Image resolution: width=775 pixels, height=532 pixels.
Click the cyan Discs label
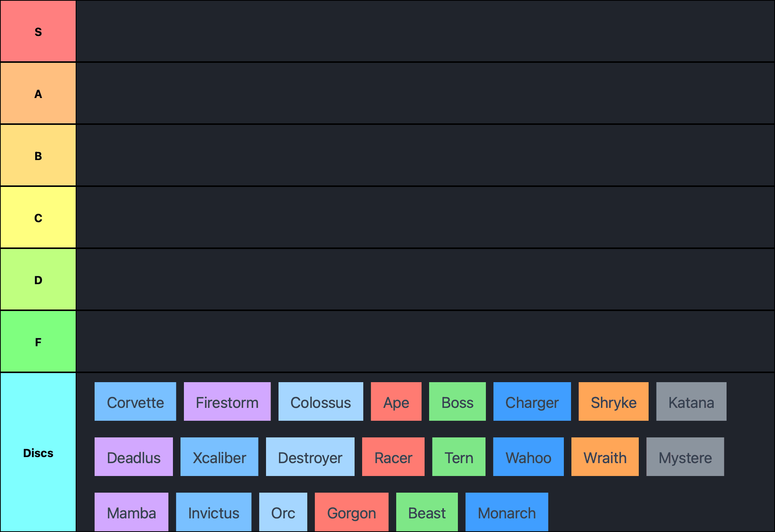pyautogui.click(x=38, y=453)
